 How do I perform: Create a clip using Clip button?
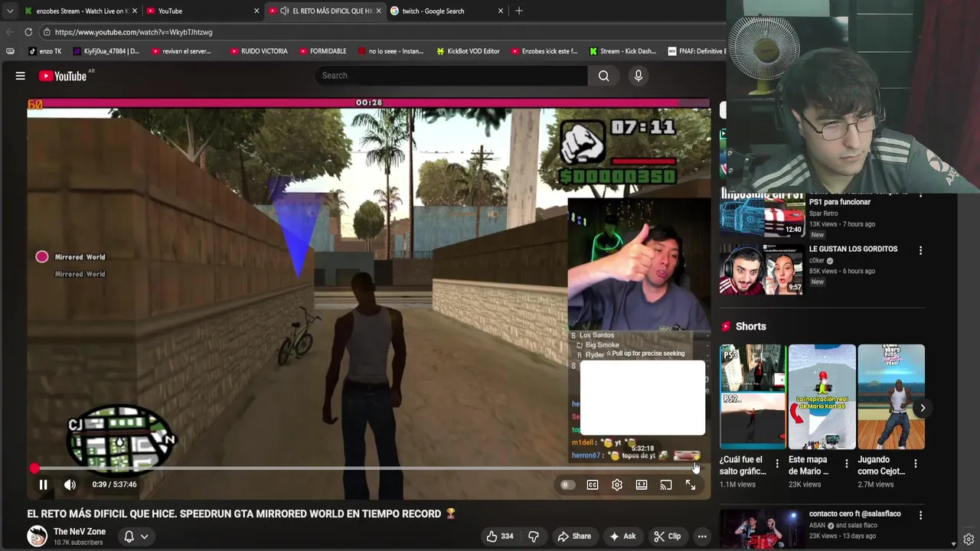[x=667, y=536]
